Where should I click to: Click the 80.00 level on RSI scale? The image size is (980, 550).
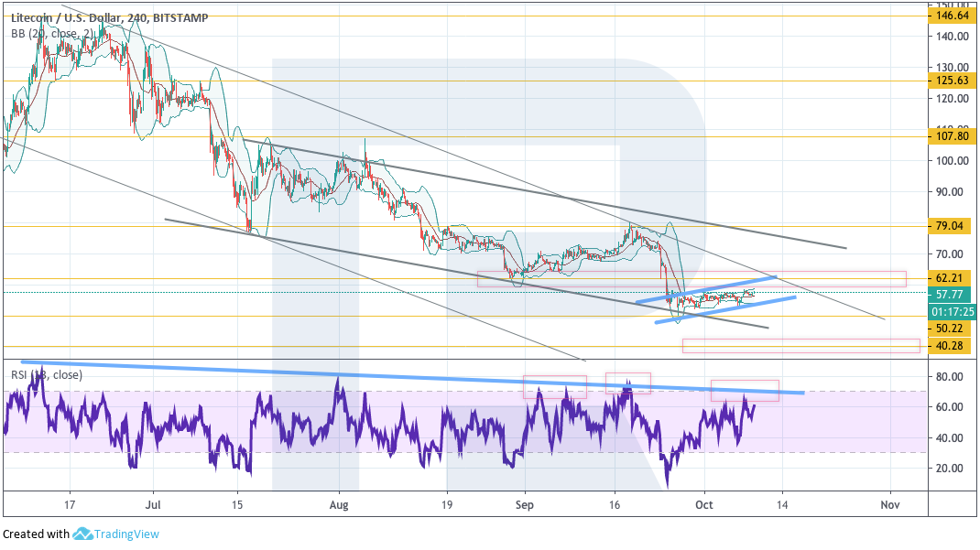(x=949, y=376)
